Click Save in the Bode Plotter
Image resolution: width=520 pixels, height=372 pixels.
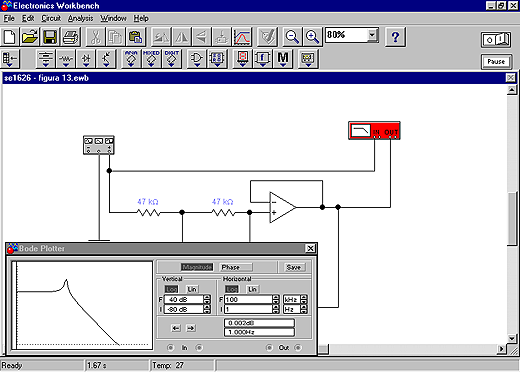point(293,267)
